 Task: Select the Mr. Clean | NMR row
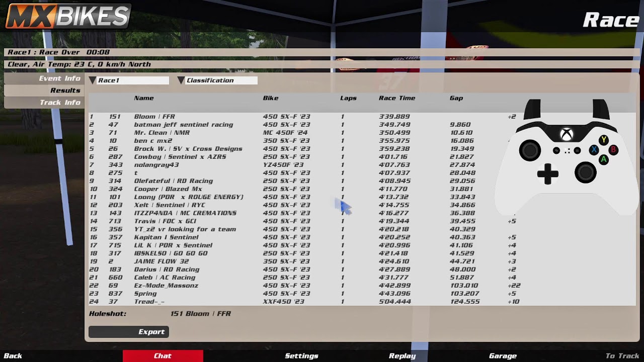pos(362,133)
